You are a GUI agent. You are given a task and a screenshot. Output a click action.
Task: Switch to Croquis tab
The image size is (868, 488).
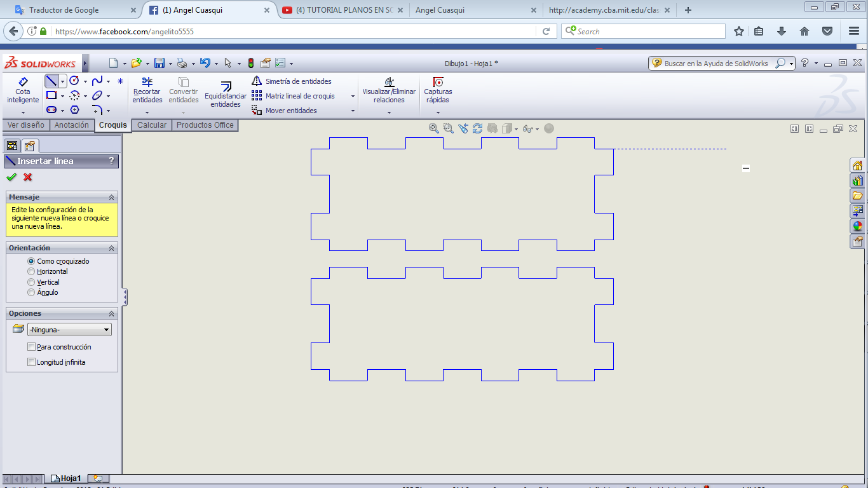(113, 125)
